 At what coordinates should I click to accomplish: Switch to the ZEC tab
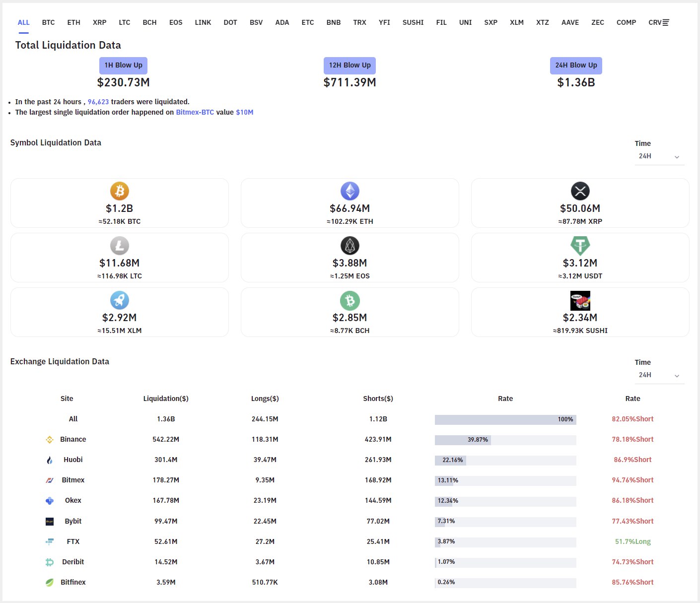click(x=598, y=22)
